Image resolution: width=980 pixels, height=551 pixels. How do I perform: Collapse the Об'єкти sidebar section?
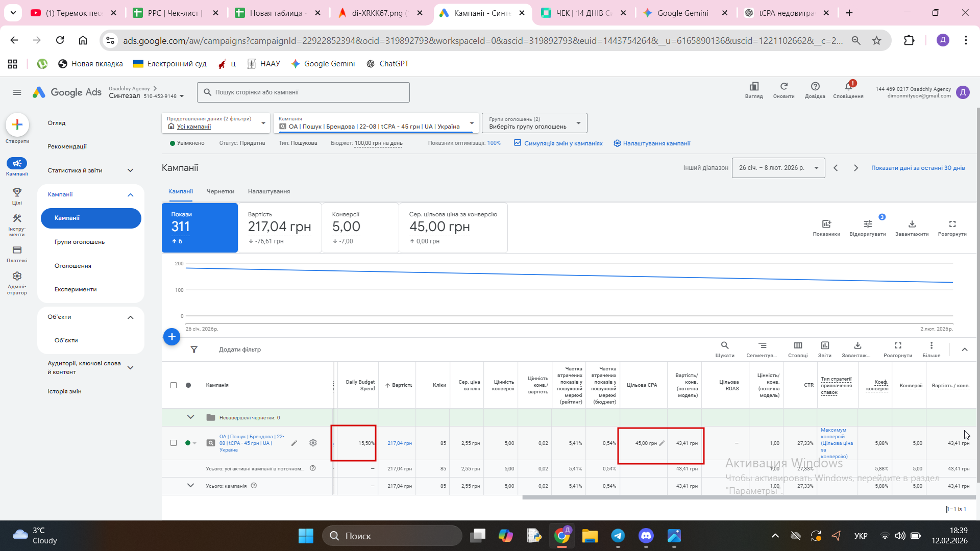tap(130, 317)
